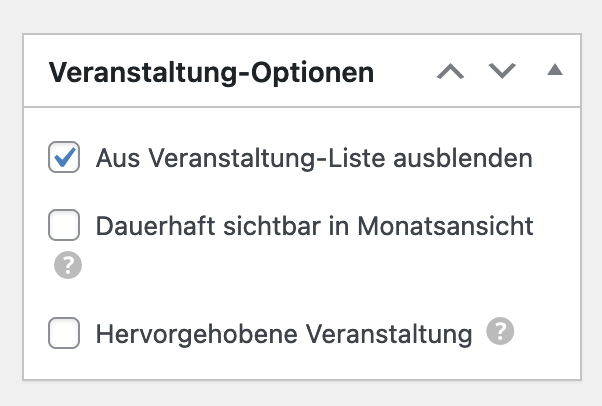Move the Veranstaltung-Optionen panel up
This screenshot has width=602, height=406.
pos(452,72)
